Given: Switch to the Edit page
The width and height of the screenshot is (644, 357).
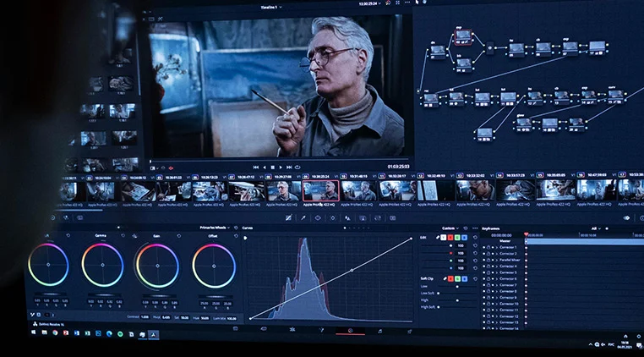Looking at the screenshot, I should coord(292,329).
